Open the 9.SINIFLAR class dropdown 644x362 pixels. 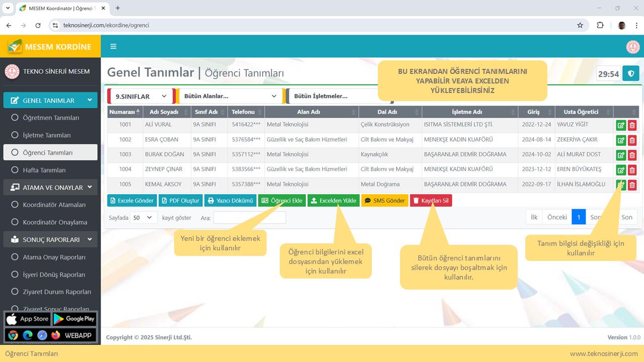tap(140, 96)
